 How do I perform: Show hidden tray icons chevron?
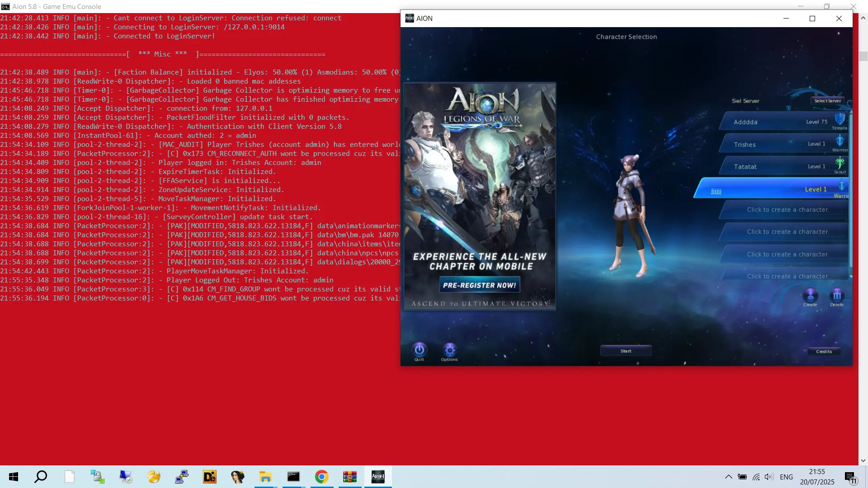[x=728, y=477]
